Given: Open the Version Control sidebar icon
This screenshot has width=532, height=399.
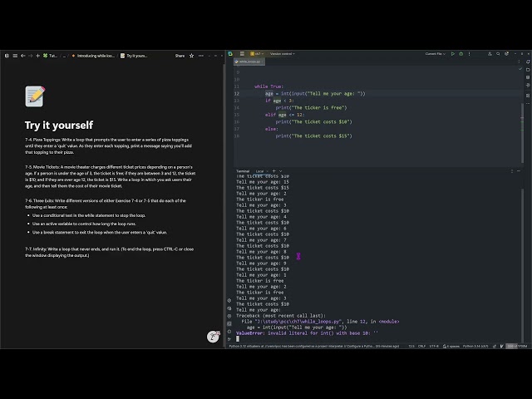Looking at the screenshot, I should pos(229,339).
